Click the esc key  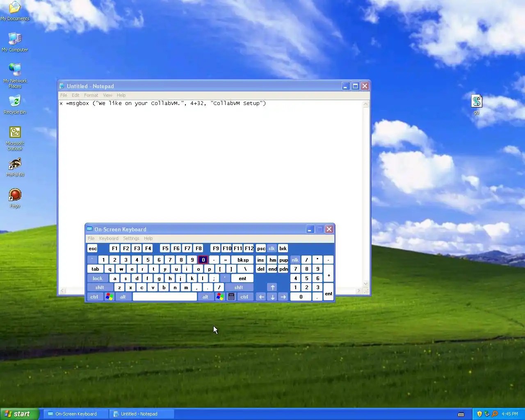93,248
